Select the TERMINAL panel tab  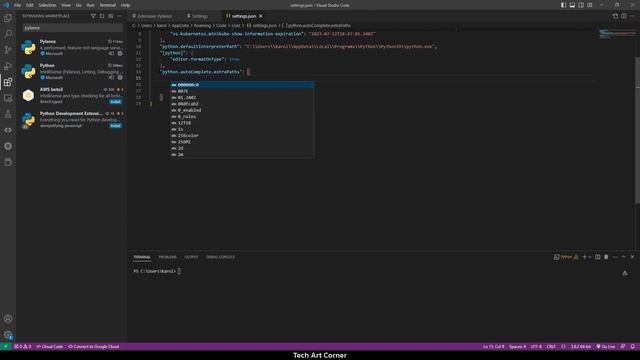[142, 257]
